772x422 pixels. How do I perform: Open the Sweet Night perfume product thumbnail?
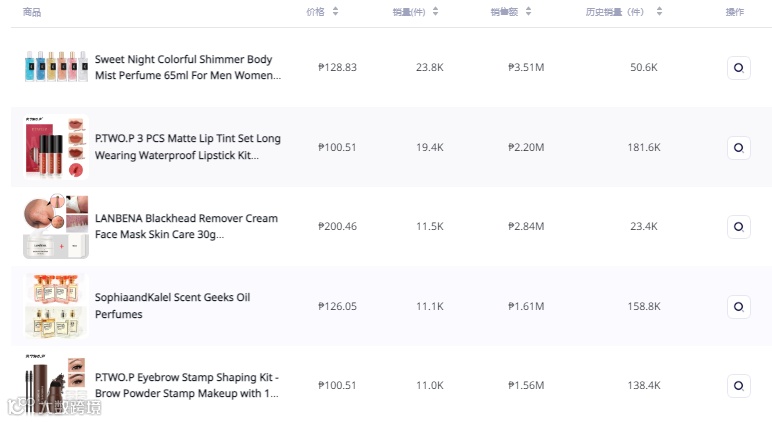tap(57, 67)
